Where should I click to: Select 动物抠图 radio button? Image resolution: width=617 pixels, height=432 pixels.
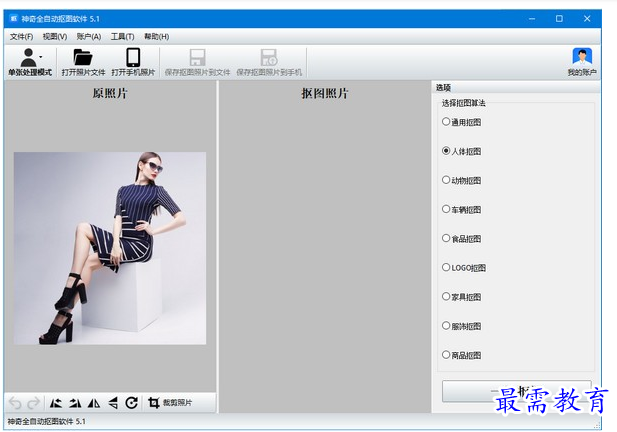pos(446,180)
